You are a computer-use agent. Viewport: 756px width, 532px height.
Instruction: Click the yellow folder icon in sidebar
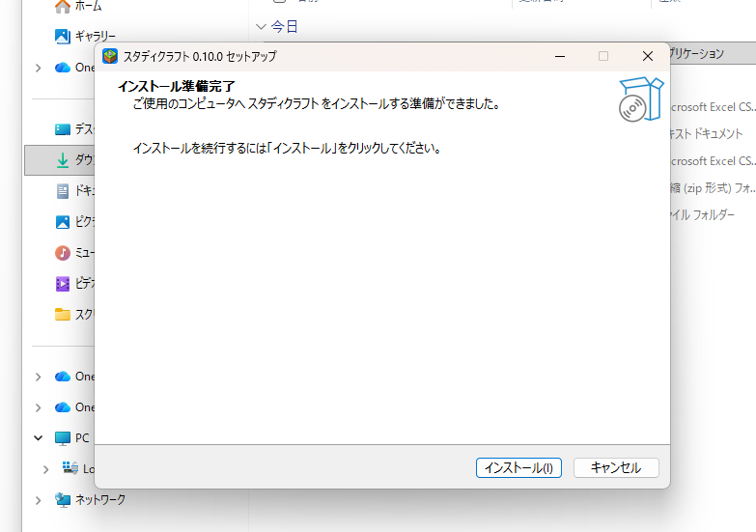tap(62, 315)
